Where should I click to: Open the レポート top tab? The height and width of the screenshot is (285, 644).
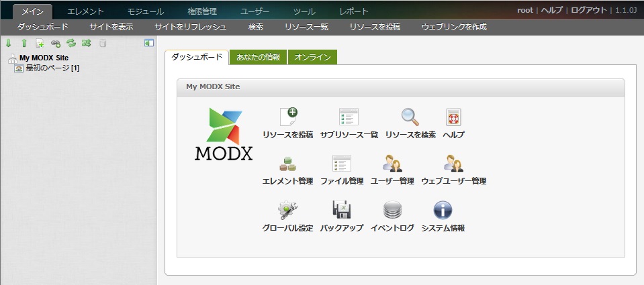[x=354, y=11]
